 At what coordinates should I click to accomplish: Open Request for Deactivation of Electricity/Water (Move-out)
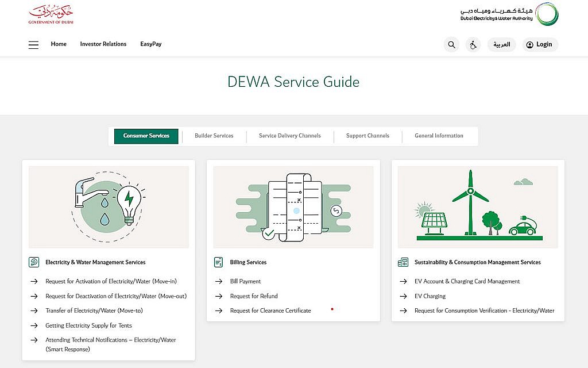(x=116, y=296)
